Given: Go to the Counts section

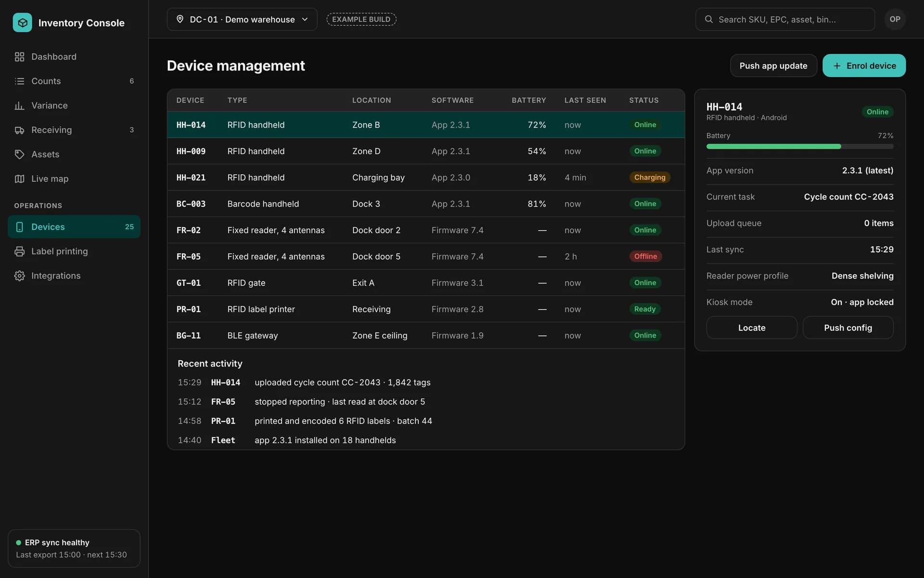Looking at the screenshot, I should point(74,81).
